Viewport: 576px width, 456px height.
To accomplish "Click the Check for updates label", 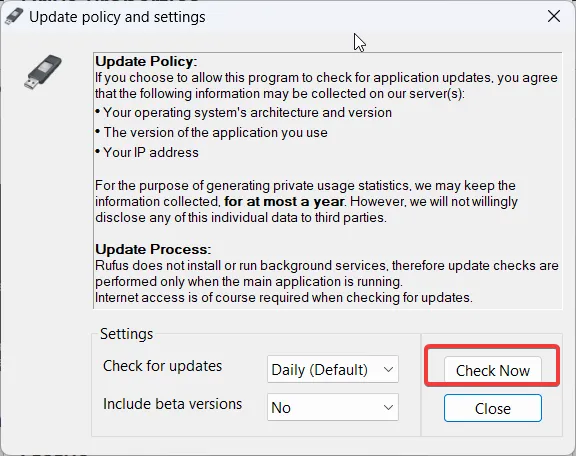I will [163, 366].
